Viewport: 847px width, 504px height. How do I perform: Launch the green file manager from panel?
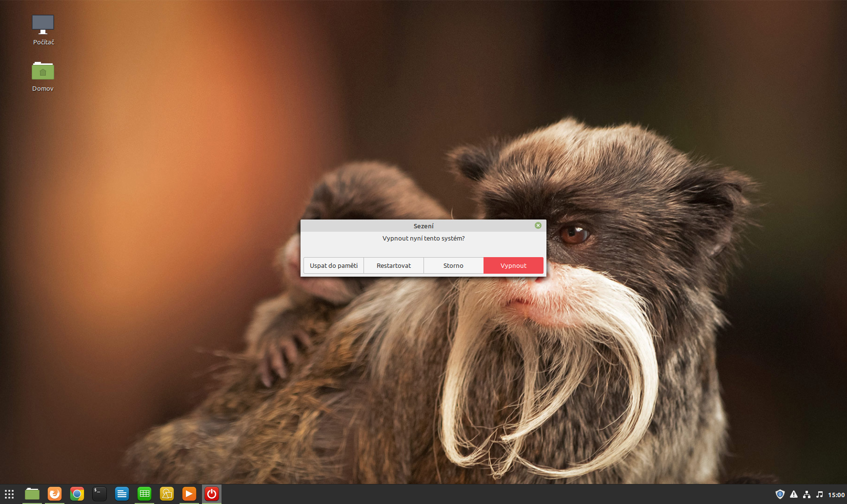(x=32, y=494)
